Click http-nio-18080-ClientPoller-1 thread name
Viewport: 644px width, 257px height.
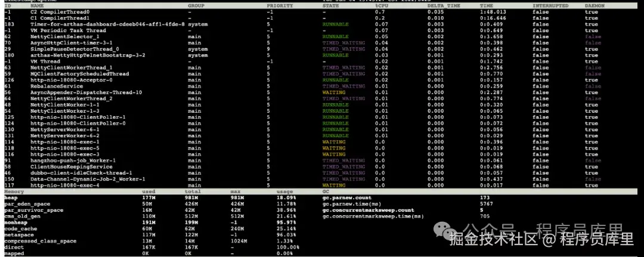coord(78,117)
